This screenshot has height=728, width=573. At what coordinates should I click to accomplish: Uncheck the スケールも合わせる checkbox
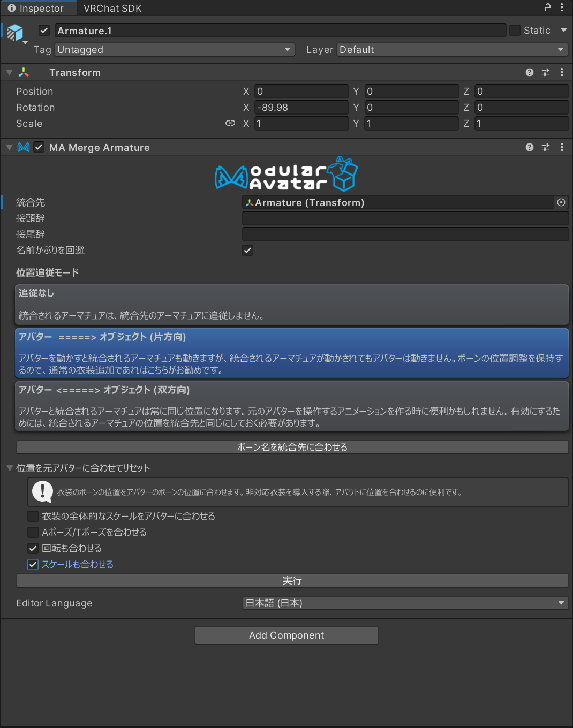(33, 564)
